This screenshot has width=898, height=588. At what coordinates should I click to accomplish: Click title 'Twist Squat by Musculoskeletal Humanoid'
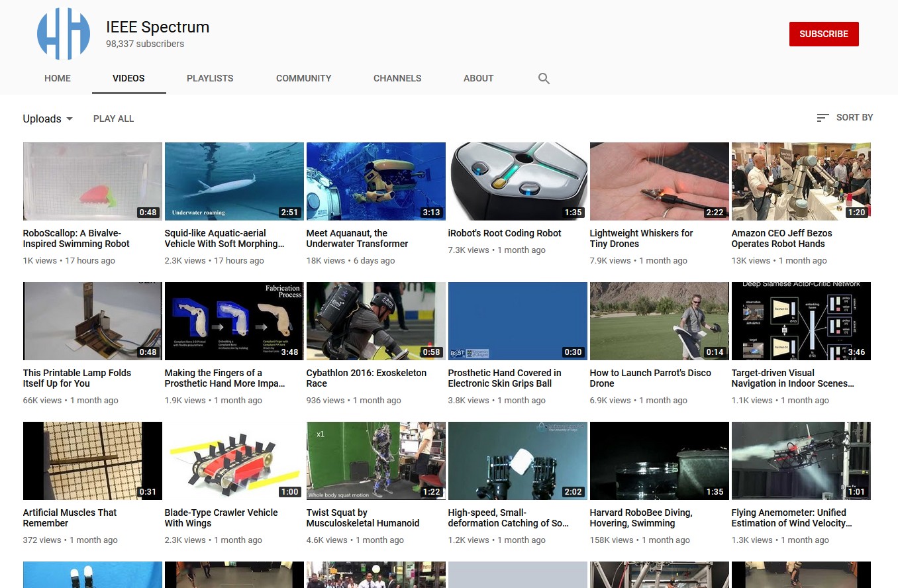(363, 518)
